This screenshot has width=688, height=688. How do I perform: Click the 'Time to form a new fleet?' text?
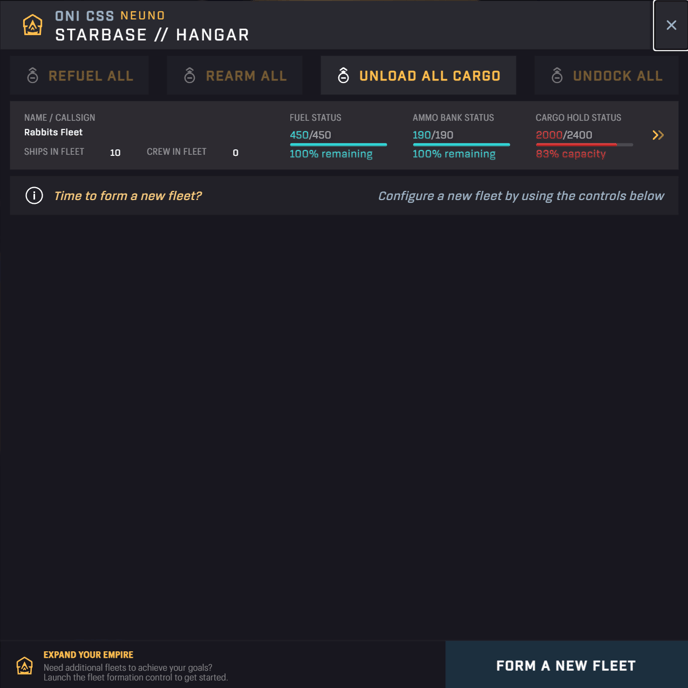coord(128,196)
